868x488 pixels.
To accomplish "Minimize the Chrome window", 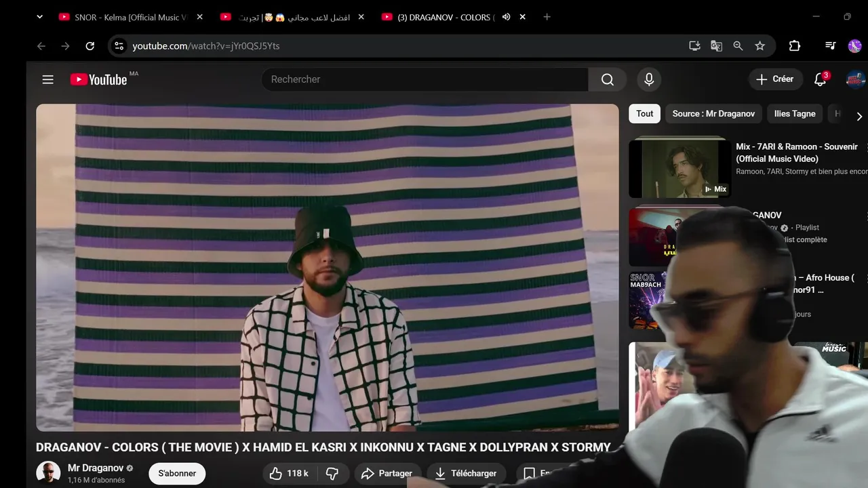I will point(816,17).
